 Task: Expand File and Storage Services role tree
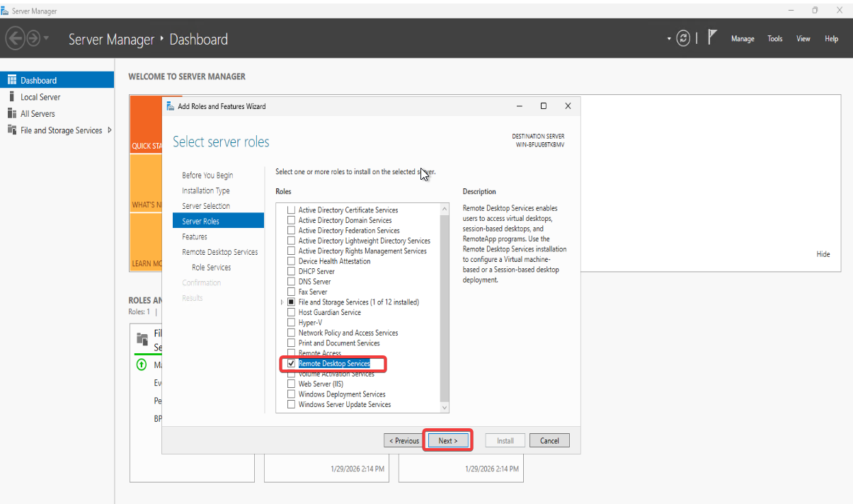click(282, 302)
